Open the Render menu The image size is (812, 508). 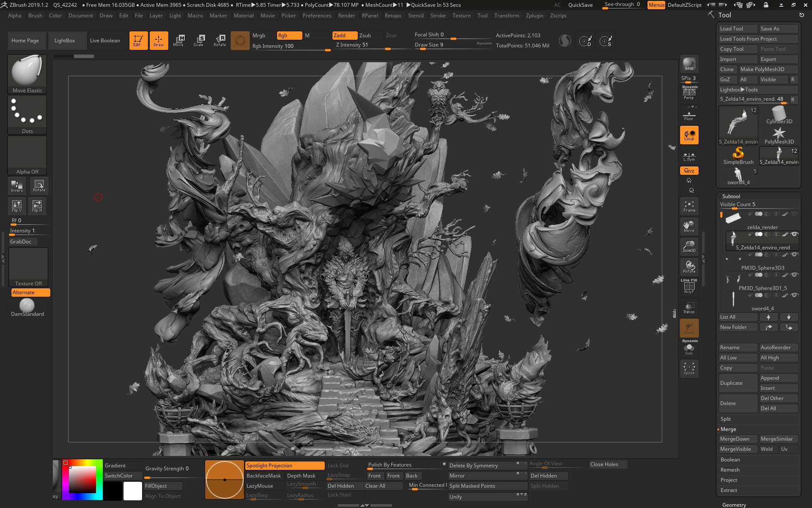pyautogui.click(x=347, y=15)
